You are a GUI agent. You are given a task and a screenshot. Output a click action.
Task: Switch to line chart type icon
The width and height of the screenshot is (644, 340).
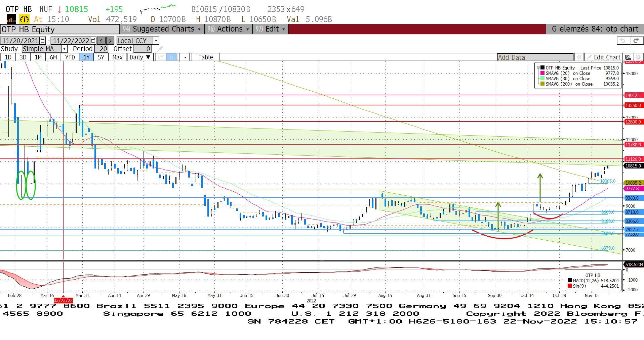click(x=161, y=57)
